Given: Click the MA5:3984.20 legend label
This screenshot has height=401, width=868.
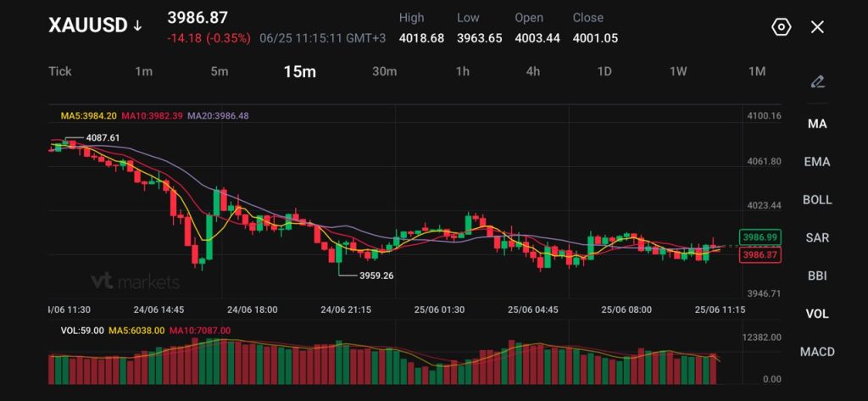Looking at the screenshot, I should pyautogui.click(x=88, y=116).
